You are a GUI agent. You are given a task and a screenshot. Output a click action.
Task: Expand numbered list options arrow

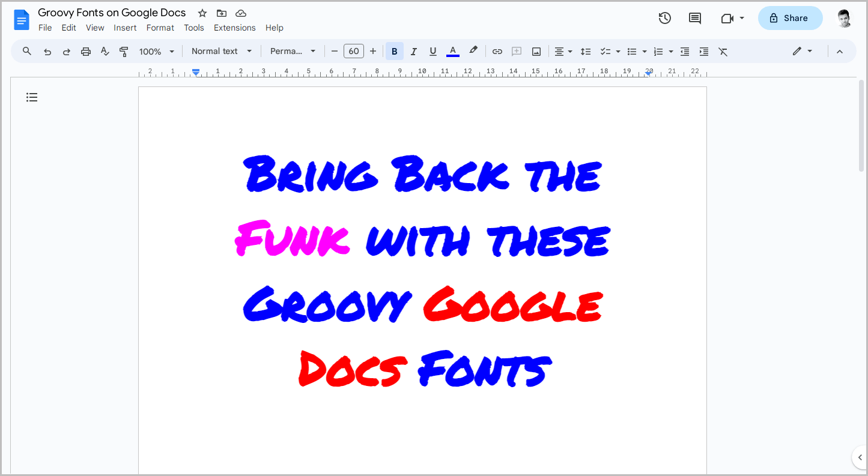coord(671,52)
